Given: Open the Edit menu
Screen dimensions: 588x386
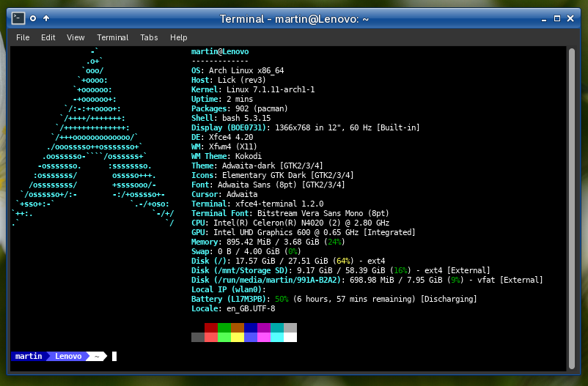Looking at the screenshot, I should pyautogui.click(x=48, y=37).
